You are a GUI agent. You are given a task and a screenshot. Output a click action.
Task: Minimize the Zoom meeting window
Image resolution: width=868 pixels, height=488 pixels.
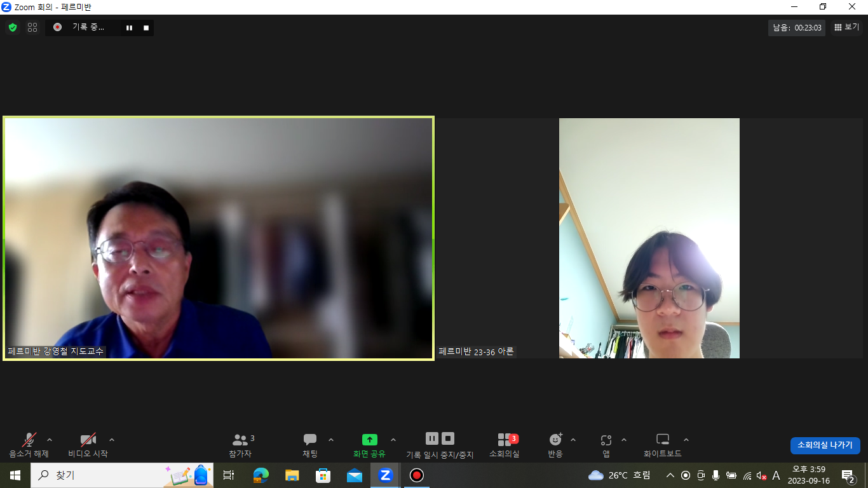coord(794,7)
